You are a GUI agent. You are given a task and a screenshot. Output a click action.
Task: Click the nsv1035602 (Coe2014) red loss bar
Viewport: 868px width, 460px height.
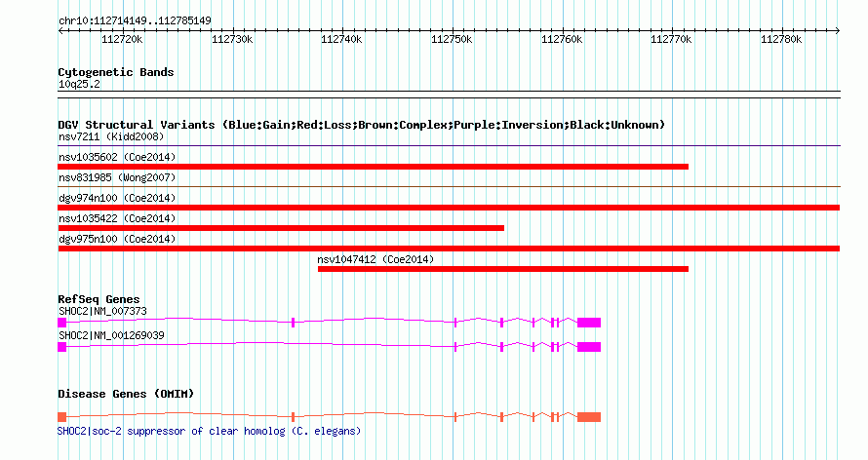(374, 167)
